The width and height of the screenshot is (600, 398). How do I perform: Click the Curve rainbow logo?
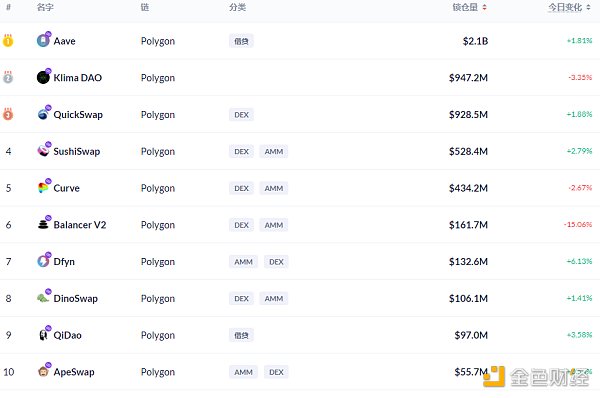[43, 188]
